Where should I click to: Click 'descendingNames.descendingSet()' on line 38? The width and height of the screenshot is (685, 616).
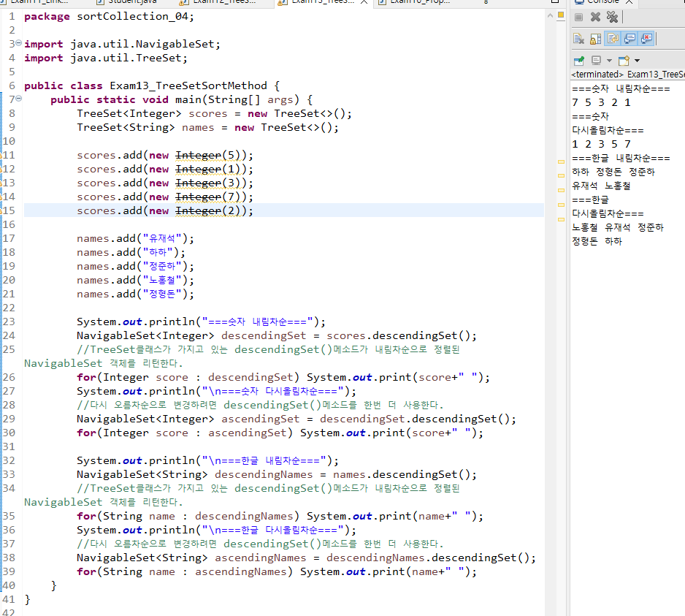point(428,558)
